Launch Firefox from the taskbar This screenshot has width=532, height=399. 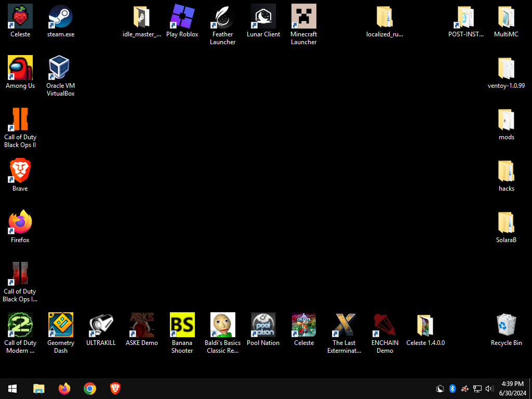(x=64, y=389)
